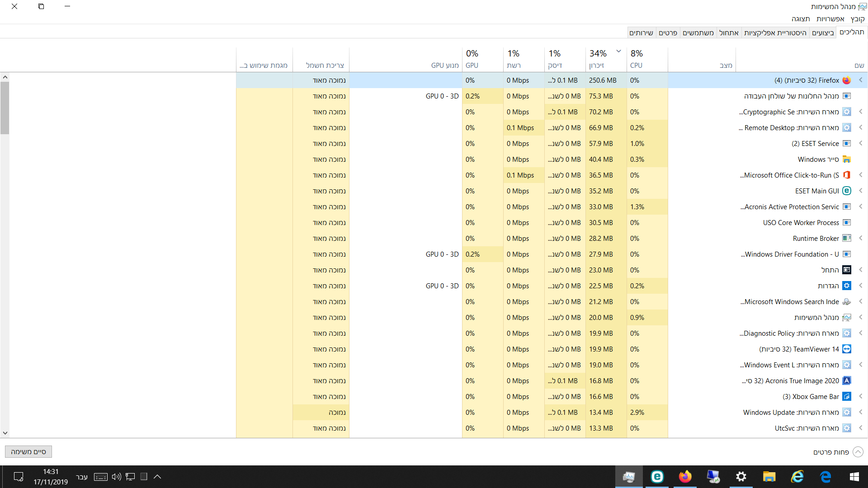Click the Windows Explorer process folder icon
This screenshot has height=488, width=868.
(847, 160)
